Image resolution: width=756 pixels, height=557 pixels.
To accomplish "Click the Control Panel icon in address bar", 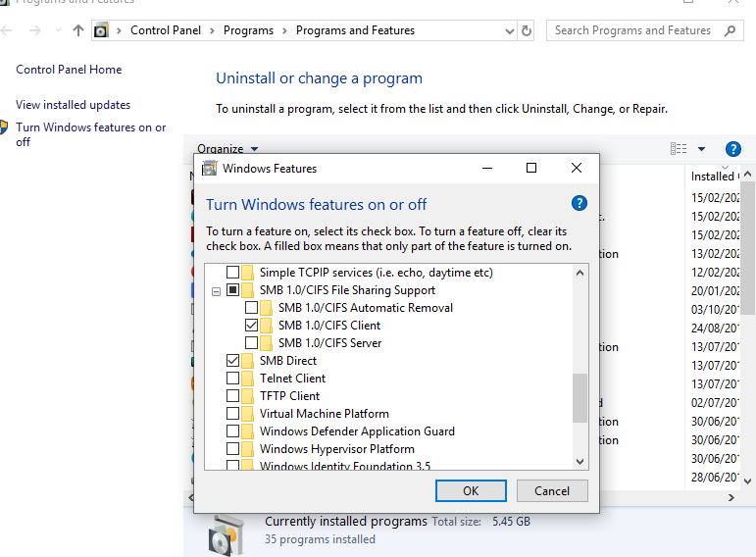I will 101,30.
